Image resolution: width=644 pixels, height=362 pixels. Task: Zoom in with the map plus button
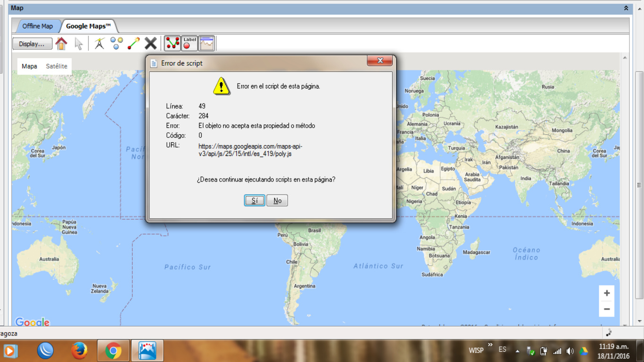[607, 293]
